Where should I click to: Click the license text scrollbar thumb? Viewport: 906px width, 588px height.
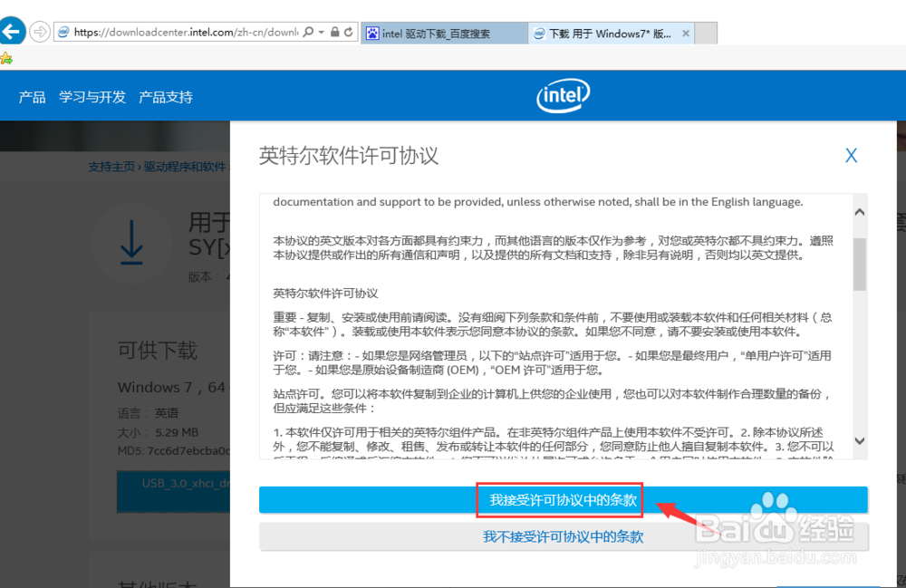pos(860,264)
